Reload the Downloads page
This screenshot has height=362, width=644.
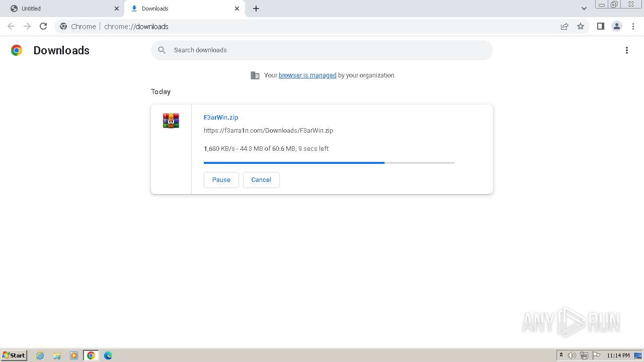point(43,26)
